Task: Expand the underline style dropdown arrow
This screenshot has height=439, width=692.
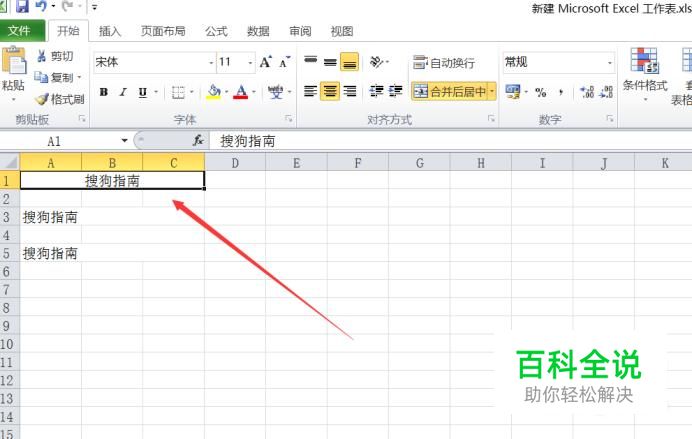Action: tap(156, 92)
